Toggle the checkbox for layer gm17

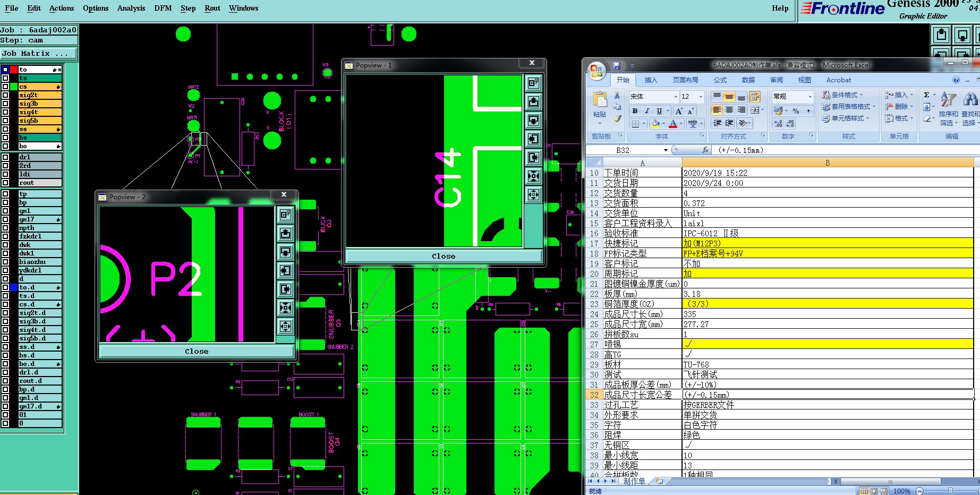(5, 219)
